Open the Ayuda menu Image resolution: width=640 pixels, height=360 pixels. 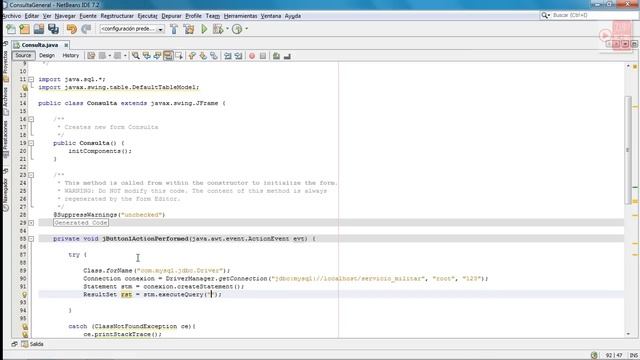pos(293,16)
